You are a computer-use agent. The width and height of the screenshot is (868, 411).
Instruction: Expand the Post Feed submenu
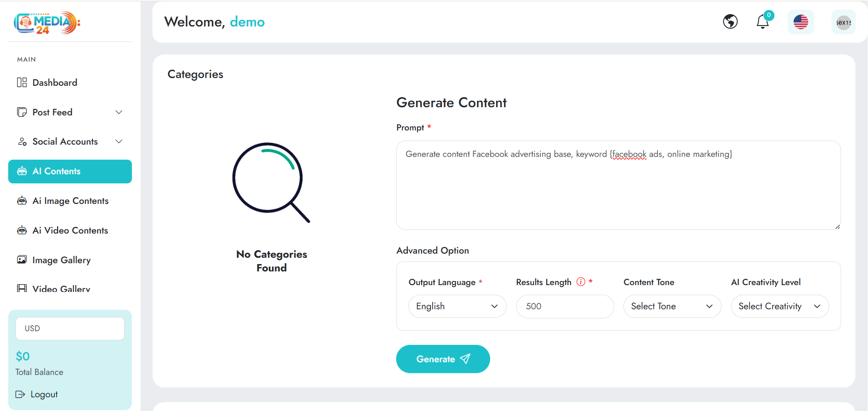119,112
